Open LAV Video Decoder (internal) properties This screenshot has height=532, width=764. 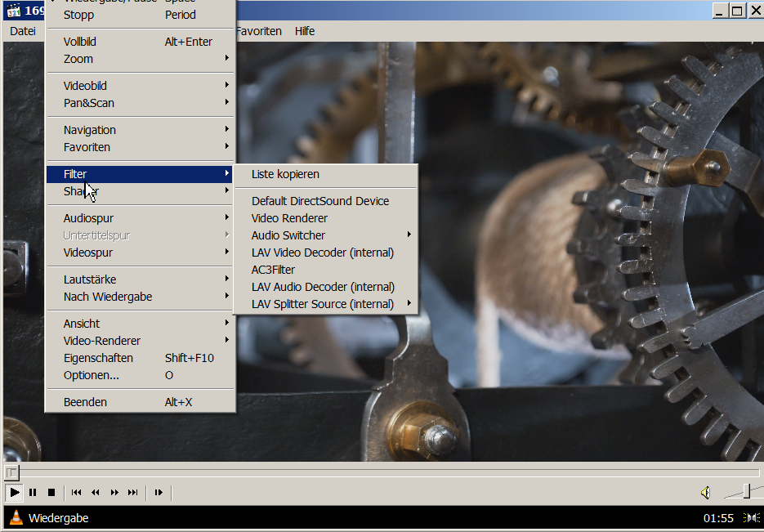[322, 253]
